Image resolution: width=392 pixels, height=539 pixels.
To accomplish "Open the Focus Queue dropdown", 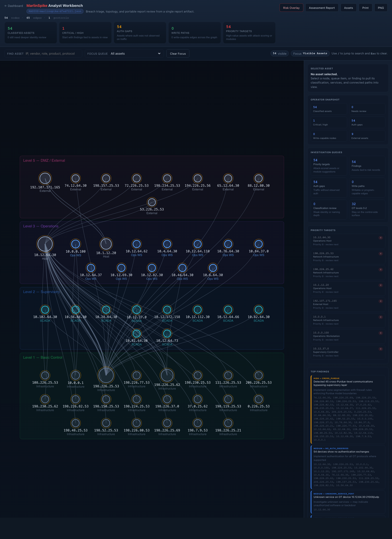I will click(136, 53).
